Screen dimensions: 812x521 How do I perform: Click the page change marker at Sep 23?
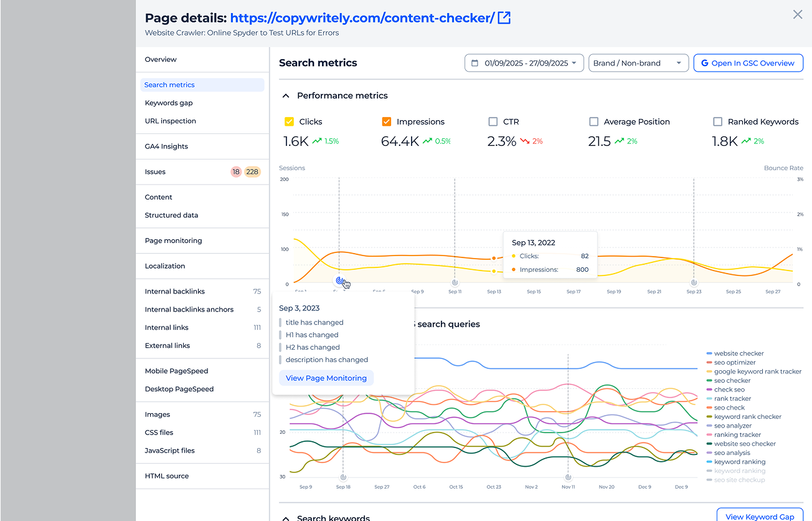coord(694,282)
